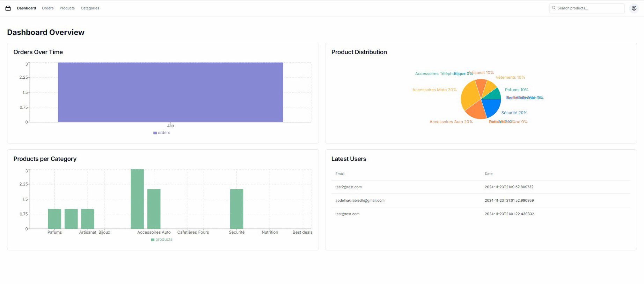Navigate to Categories
The width and height of the screenshot is (644, 284).
(90, 8)
